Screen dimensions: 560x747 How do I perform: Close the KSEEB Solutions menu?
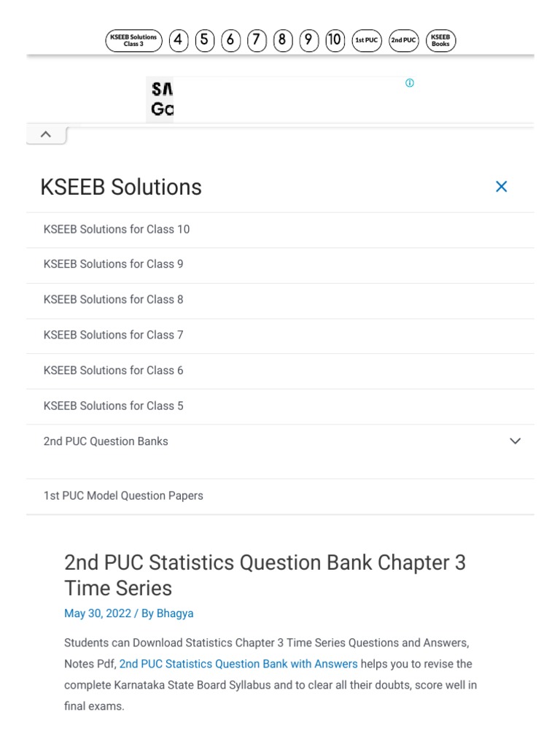click(x=501, y=187)
